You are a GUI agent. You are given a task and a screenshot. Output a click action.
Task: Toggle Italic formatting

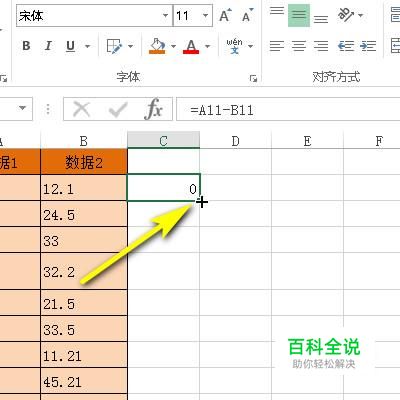(x=49, y=46)
